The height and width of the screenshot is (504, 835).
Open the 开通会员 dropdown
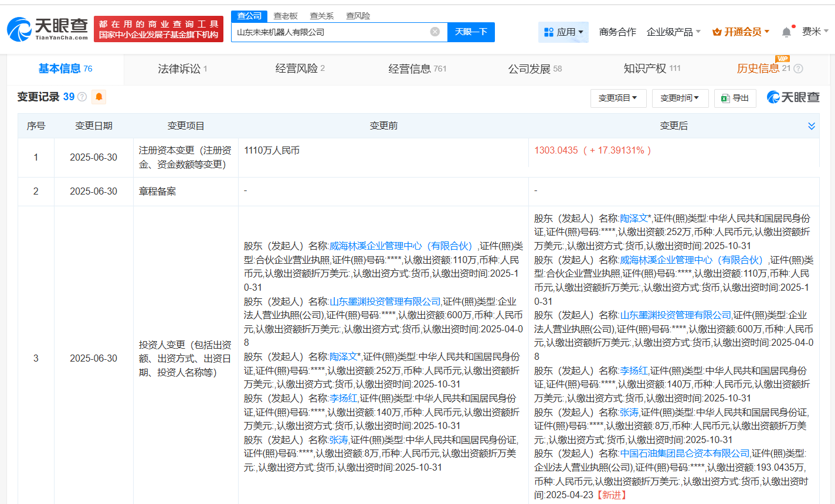coord(741,32)
